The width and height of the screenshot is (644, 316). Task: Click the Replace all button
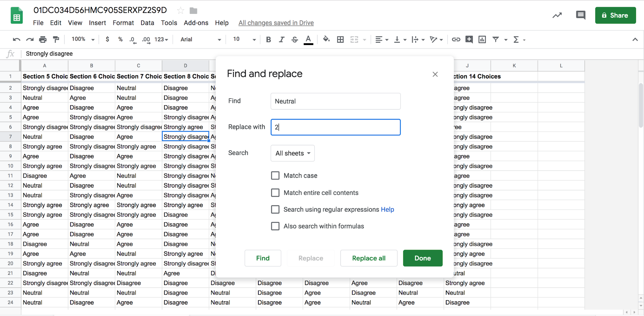coord(369,258)
